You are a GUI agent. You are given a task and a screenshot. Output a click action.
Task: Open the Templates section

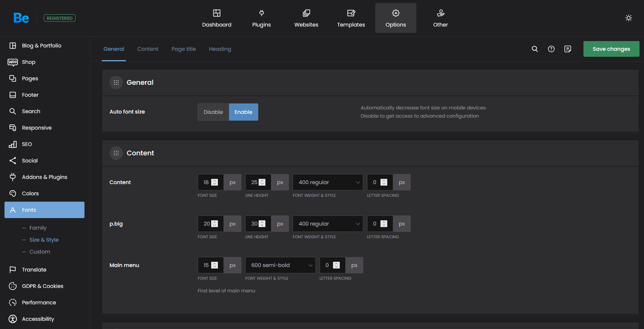point(351,18)
